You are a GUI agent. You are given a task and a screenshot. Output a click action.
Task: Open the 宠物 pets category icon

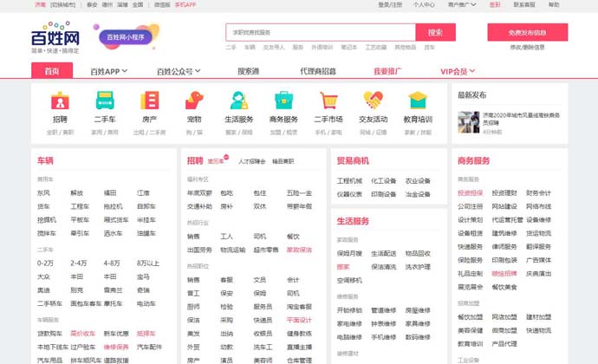click(x=194, y=101)
